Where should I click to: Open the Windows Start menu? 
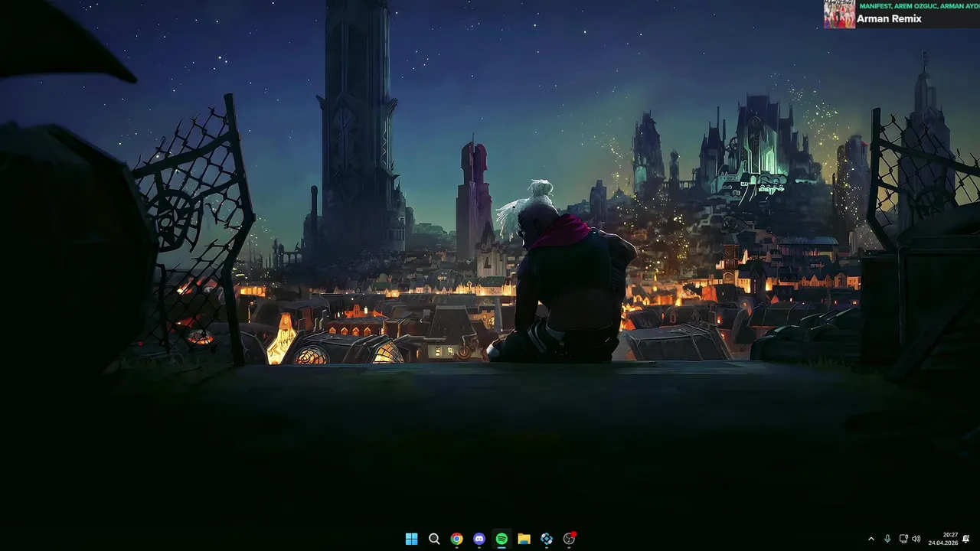tap(411, 539)
